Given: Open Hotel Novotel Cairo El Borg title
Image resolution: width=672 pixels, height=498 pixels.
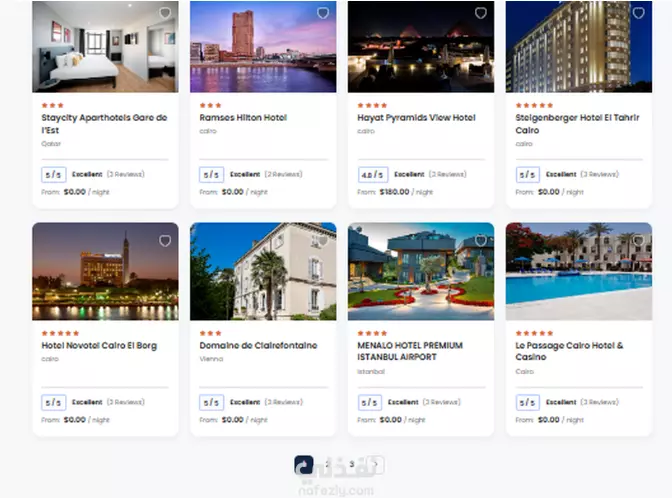Looking at the screenshot, I should pyautogui.click(x=99, y=345).
